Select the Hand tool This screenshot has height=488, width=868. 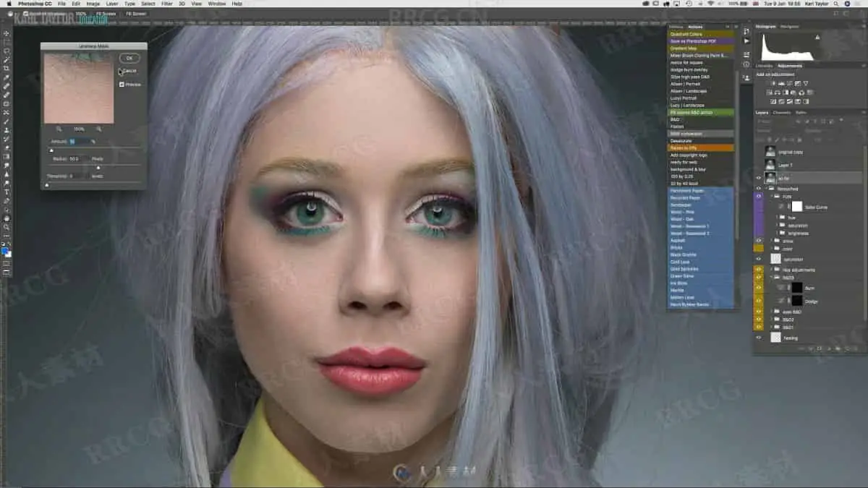coord(7,218)
